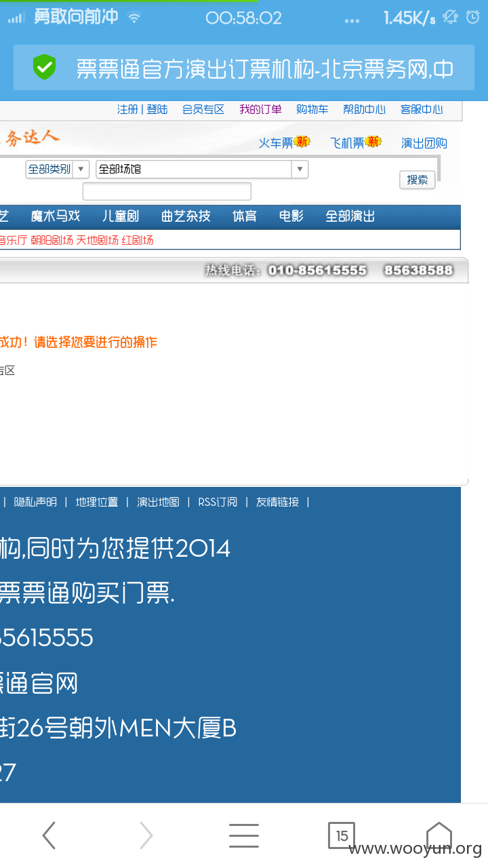Tap the signal strength indicator
This screenshot has height=868, width=488.
click(x=16, y=18)
